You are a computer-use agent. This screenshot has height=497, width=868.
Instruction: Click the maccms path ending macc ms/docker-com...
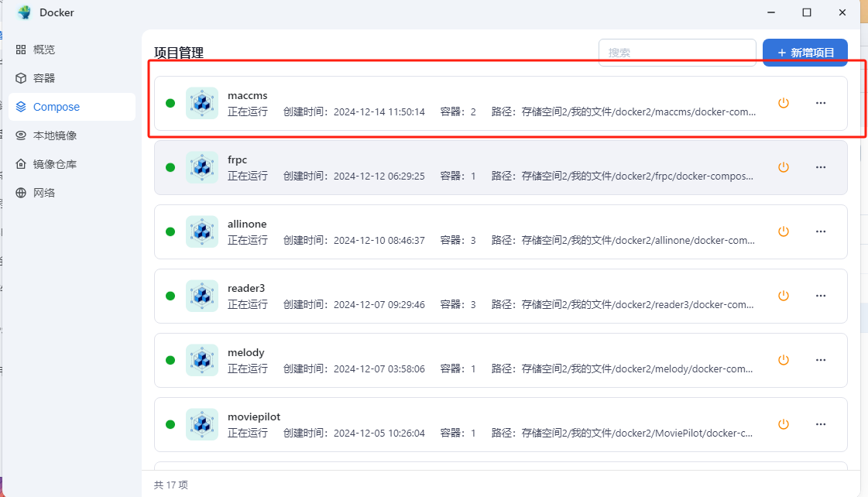[x=623, y=111]
